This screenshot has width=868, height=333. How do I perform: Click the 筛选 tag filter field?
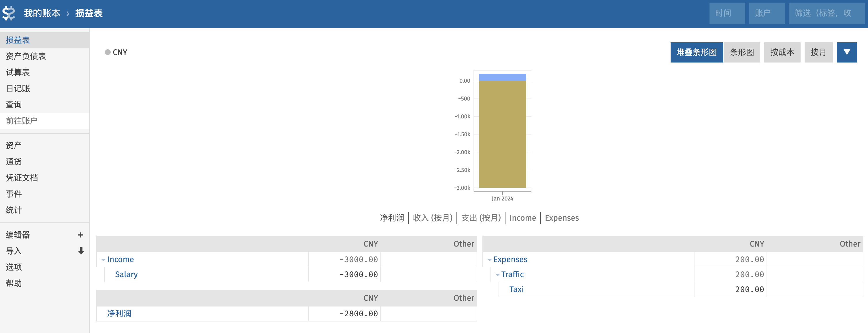pos(827,13)
